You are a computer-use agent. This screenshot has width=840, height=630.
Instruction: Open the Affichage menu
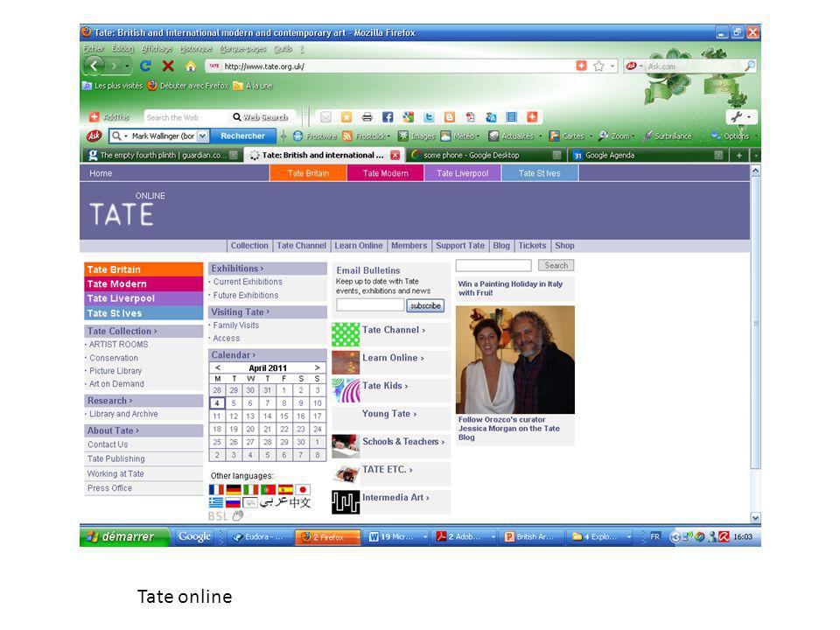tap(157, 49)
